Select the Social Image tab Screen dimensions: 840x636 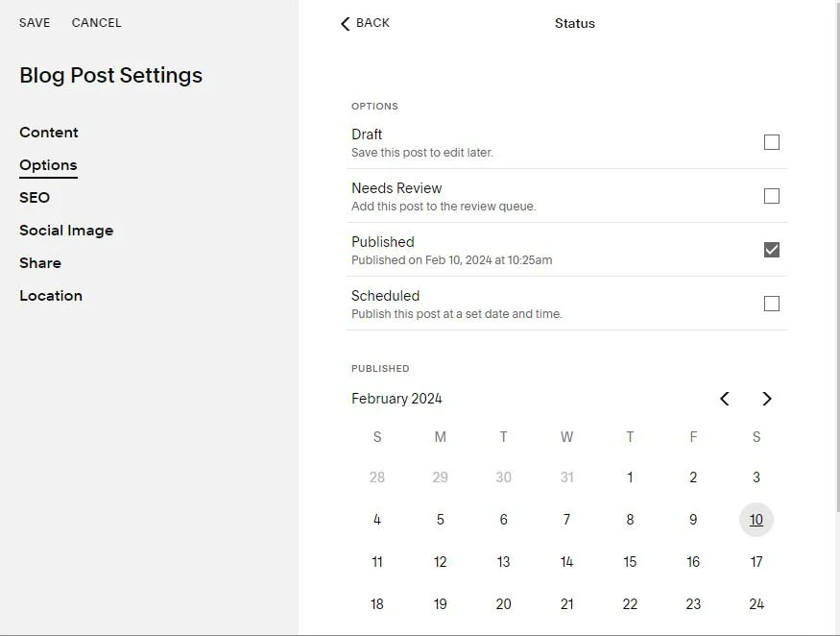[x=66, y=231]
